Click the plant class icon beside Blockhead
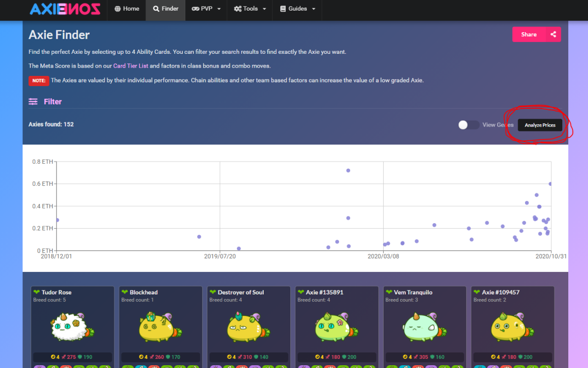The width and height of the screenshot is (588, 368). (124, 292)
